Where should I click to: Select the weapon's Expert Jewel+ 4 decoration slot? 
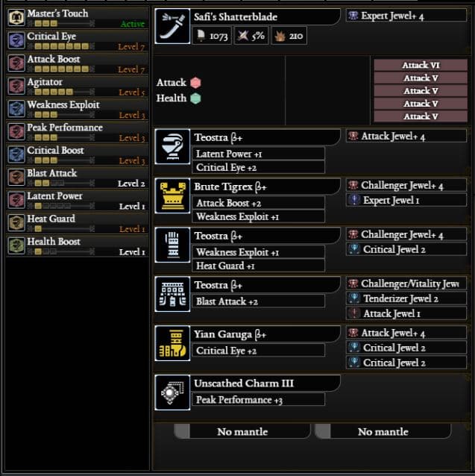(x=406, y=16)
